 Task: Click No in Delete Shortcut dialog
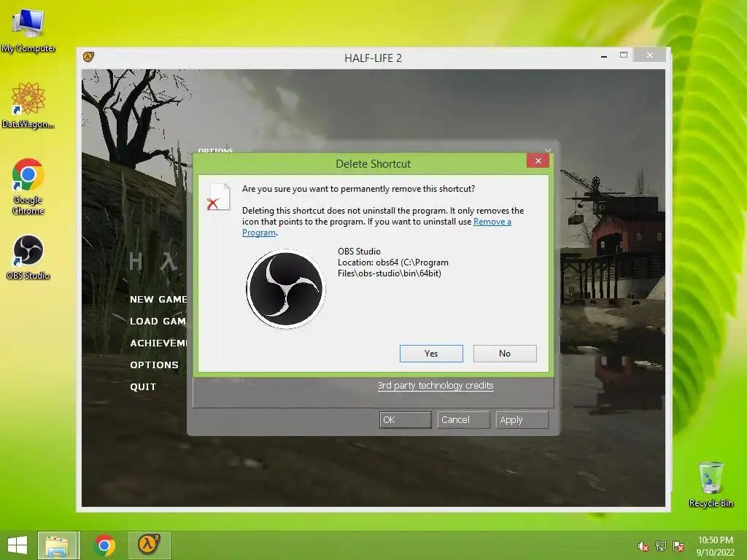click(x=505, y=354)
